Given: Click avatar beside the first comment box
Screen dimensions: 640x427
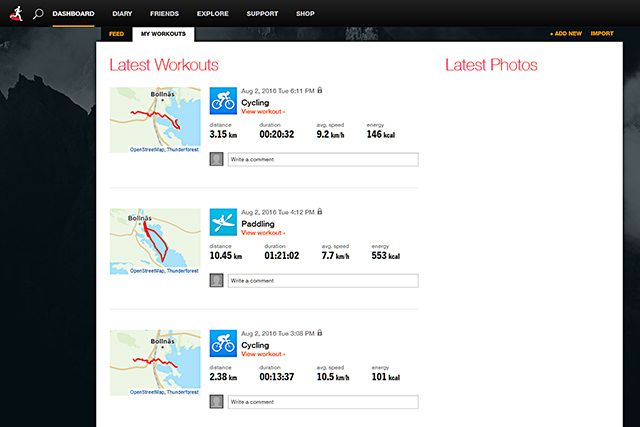Looking at the screenshot, I should [x=216, y=159].
